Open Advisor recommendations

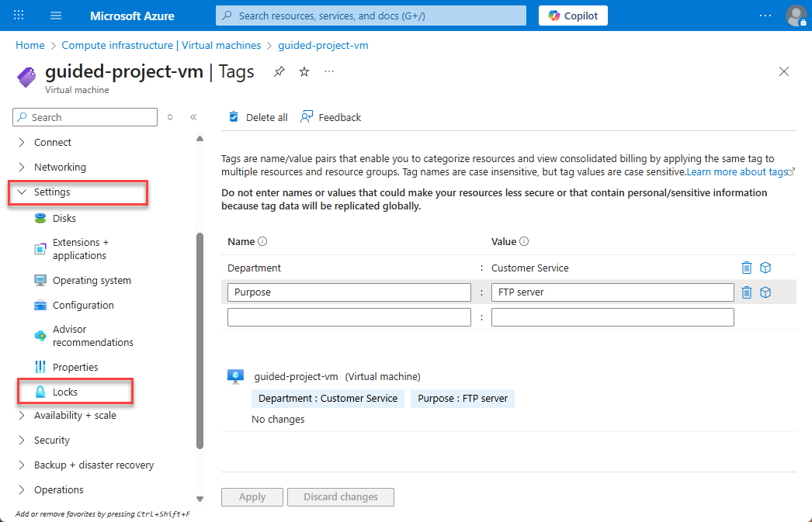tap(92, 336)
